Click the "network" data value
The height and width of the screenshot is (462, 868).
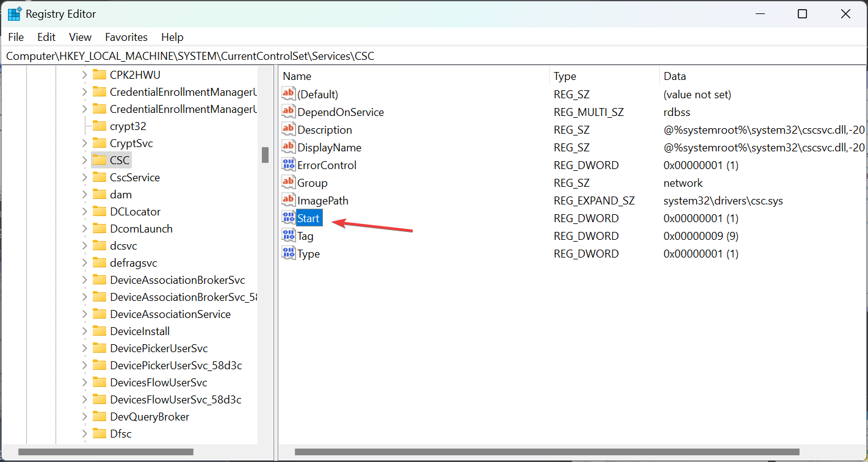[683, 182]
